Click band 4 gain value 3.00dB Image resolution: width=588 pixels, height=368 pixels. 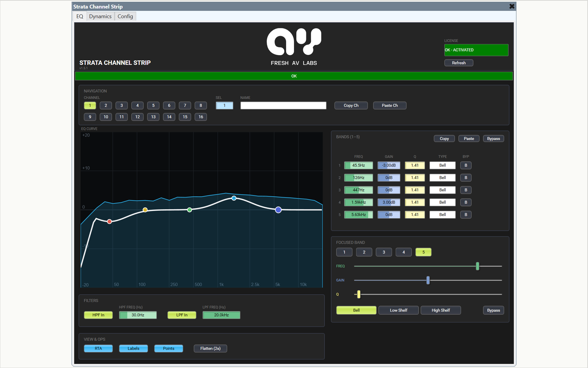(x=389, y=202)
